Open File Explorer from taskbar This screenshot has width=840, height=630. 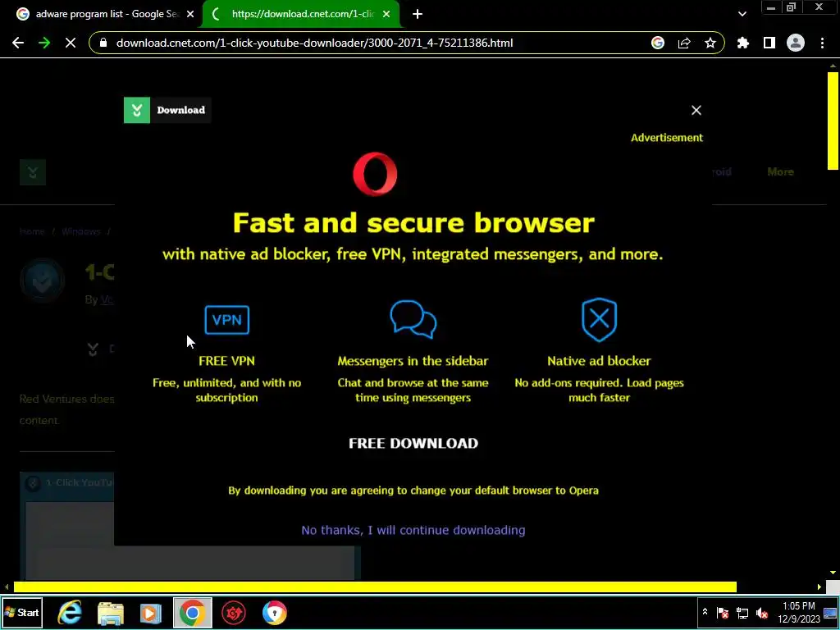111,613
